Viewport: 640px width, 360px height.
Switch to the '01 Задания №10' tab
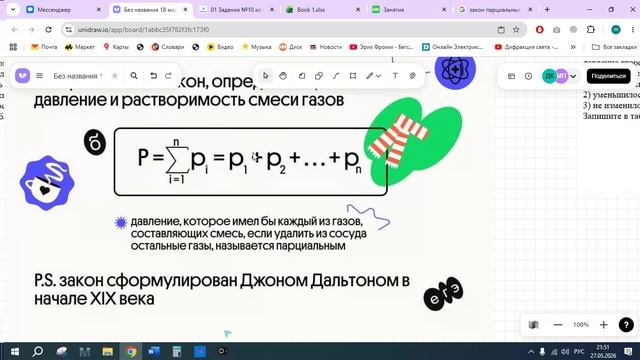tap(237, 9)
